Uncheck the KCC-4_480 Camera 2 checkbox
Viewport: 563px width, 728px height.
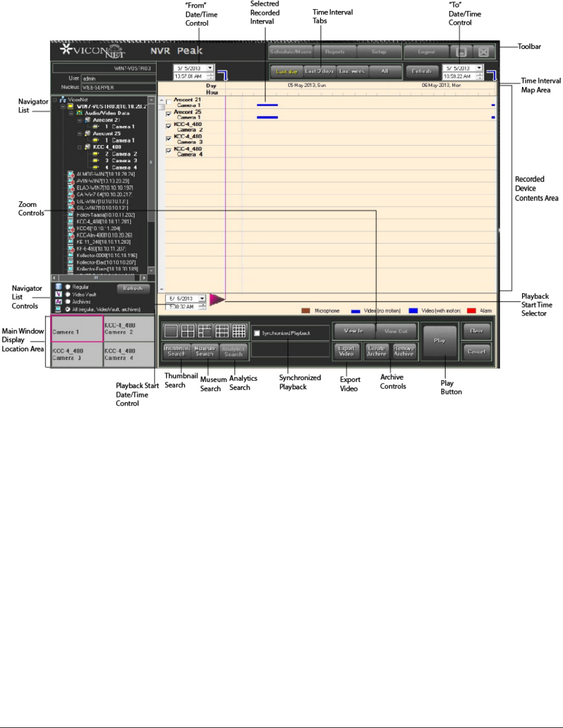[169, 126]
